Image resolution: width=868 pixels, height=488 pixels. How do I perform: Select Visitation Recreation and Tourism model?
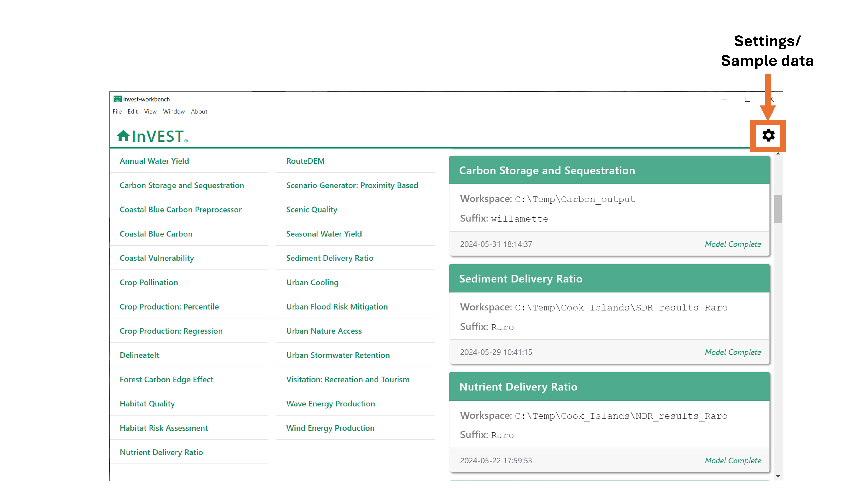348,379
